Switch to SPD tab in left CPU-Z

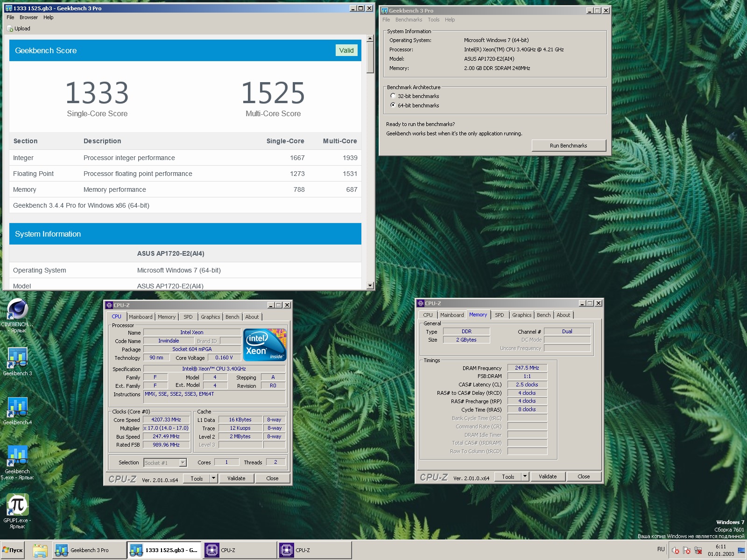pos(188,317)
